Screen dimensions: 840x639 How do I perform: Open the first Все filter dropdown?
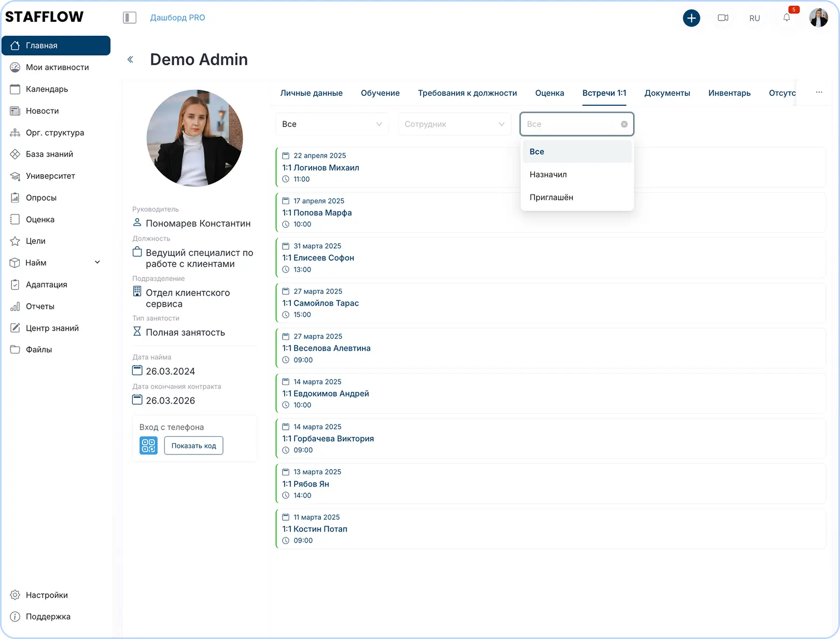pyautogui.click(x=332, y=124)
